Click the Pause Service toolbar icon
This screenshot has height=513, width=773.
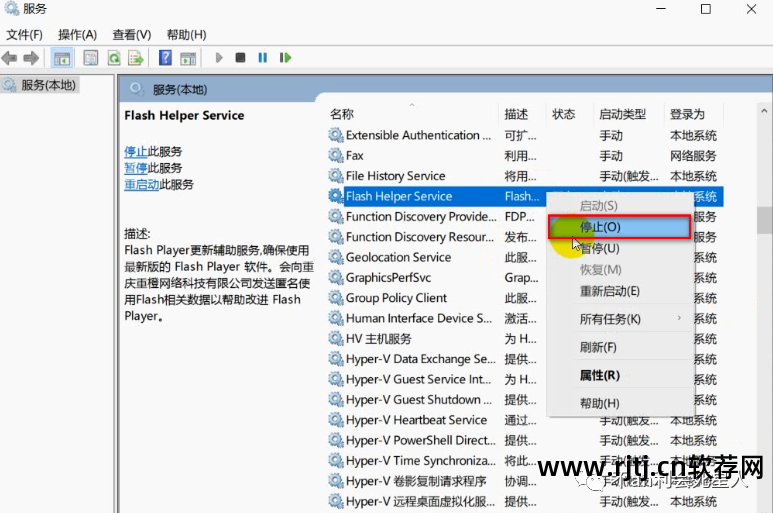[262, 58]
